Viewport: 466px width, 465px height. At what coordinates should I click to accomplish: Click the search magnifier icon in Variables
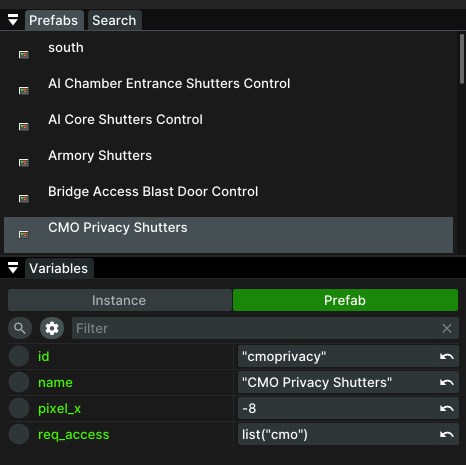click(x=20, y=328)
